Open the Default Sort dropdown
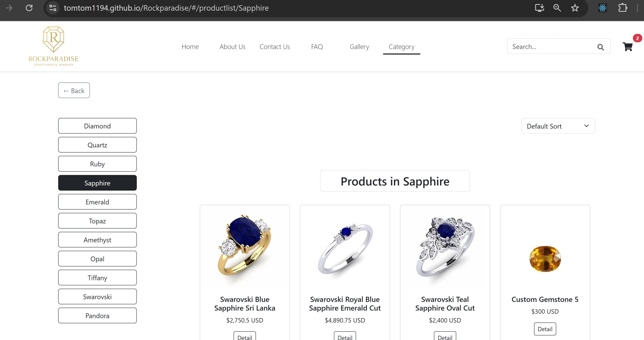 click(x=558, y=126)
